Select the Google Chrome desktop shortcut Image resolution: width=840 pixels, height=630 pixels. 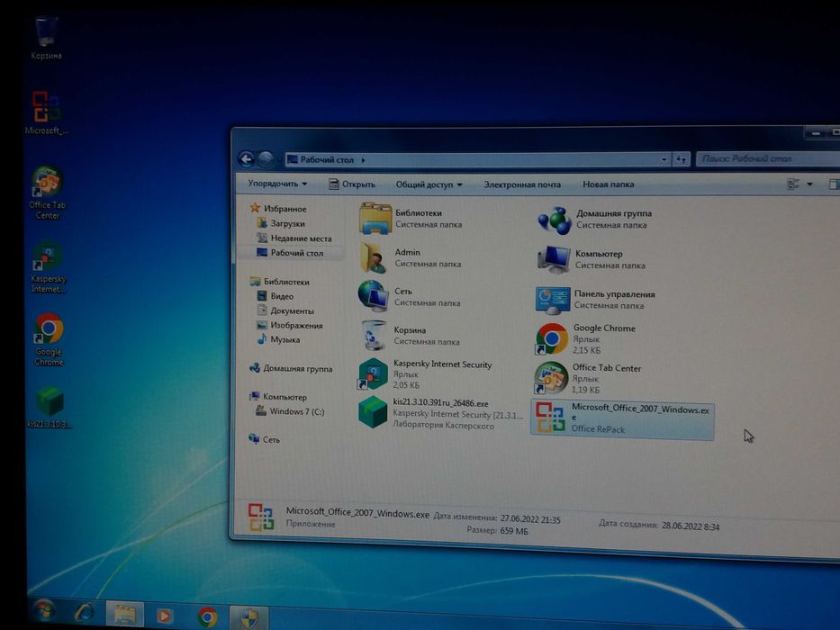click(49, 339)
